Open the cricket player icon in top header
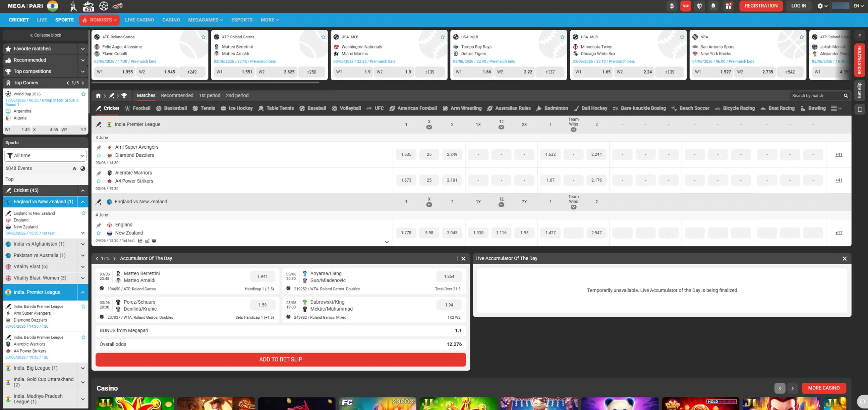This screenshot has height=410, width=868. [73, 6]
